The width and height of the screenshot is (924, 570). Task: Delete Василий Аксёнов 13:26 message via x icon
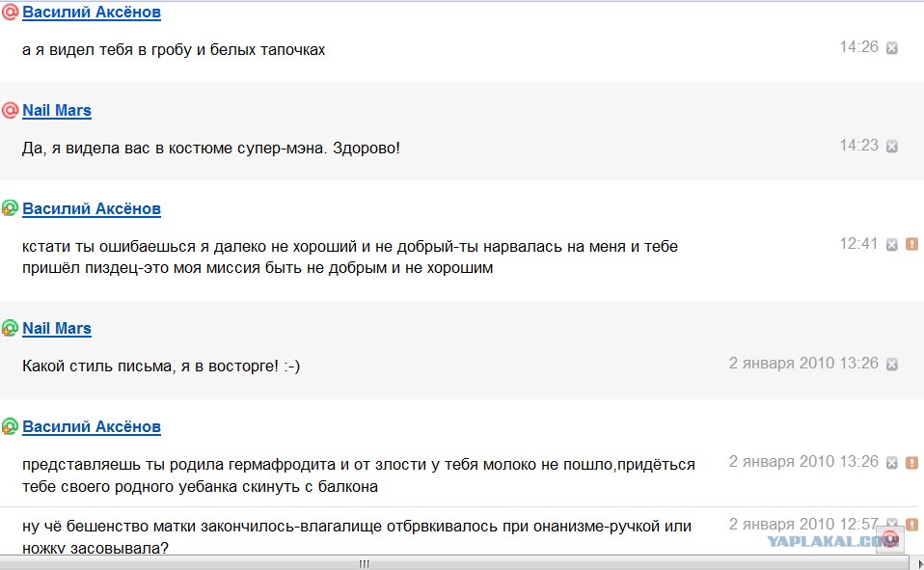click(892, 463)
